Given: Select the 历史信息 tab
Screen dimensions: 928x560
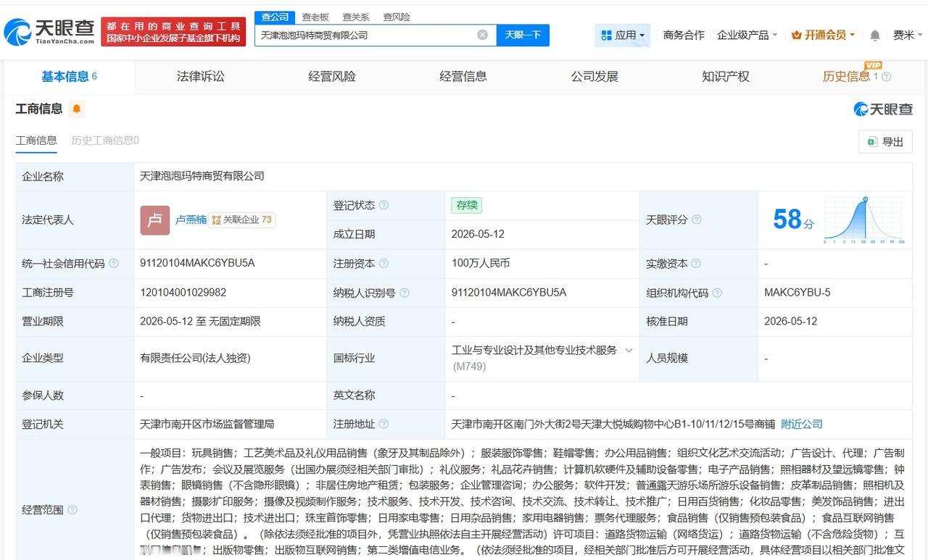Looking at the screenshot, I should (846, 76).
